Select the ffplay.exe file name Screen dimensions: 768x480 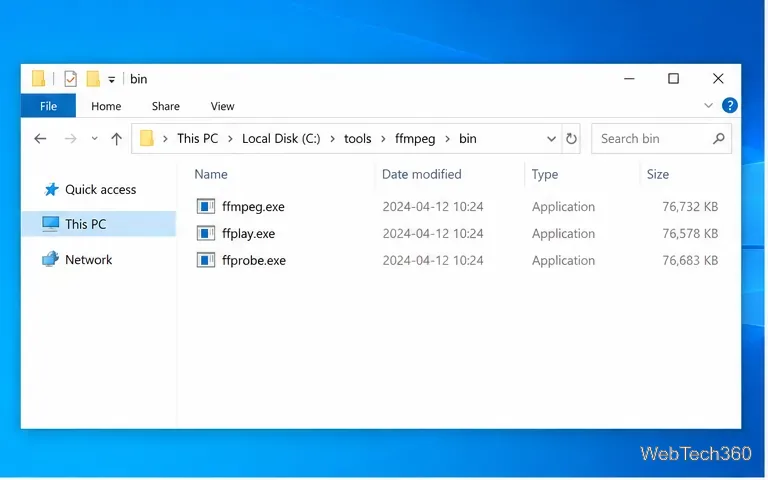coord(248,234)
